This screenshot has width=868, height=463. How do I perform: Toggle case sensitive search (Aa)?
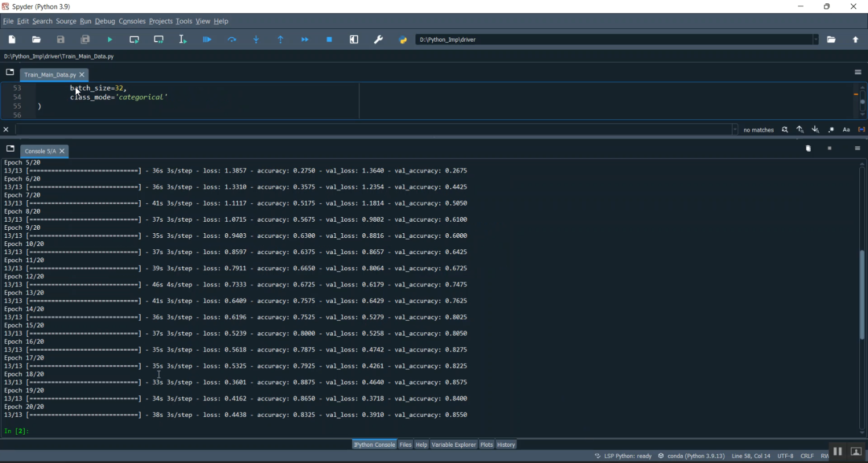tap(846, 130)
